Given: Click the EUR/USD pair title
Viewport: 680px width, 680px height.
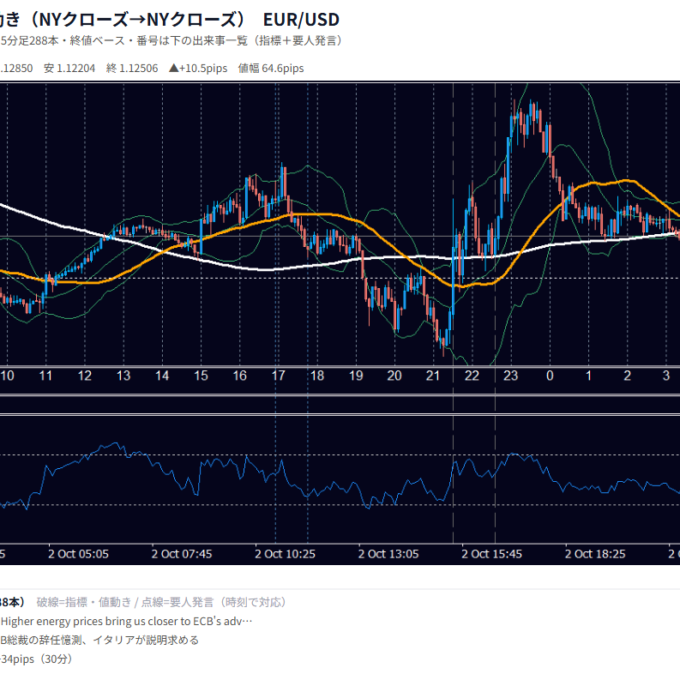Looking at the screenshot, I should [301, 20].
